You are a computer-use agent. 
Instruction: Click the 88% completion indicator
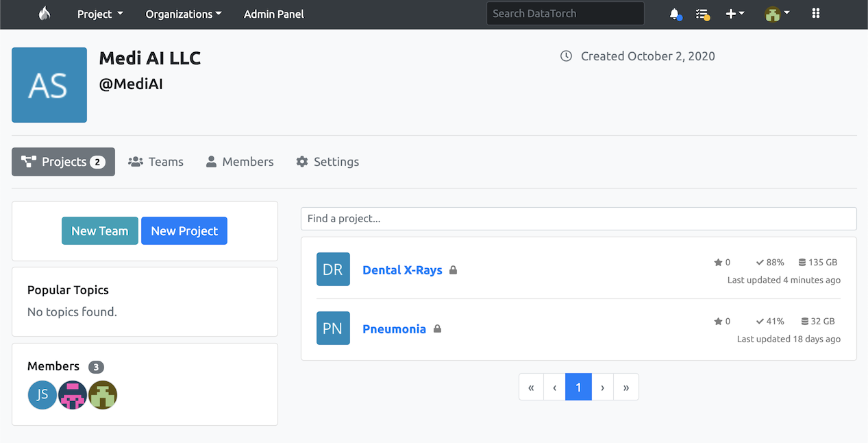pyautogui.click(x=770, y=262)
